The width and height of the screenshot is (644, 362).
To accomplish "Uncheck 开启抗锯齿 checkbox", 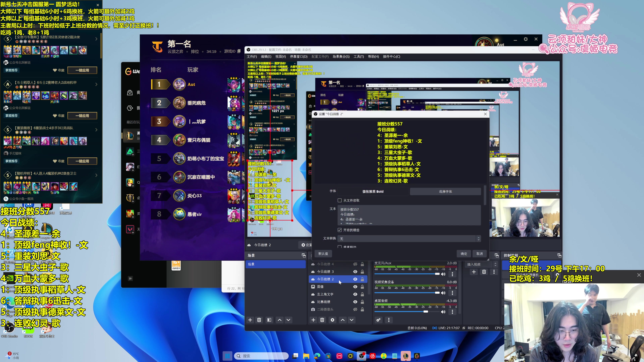I will [339, 230].
